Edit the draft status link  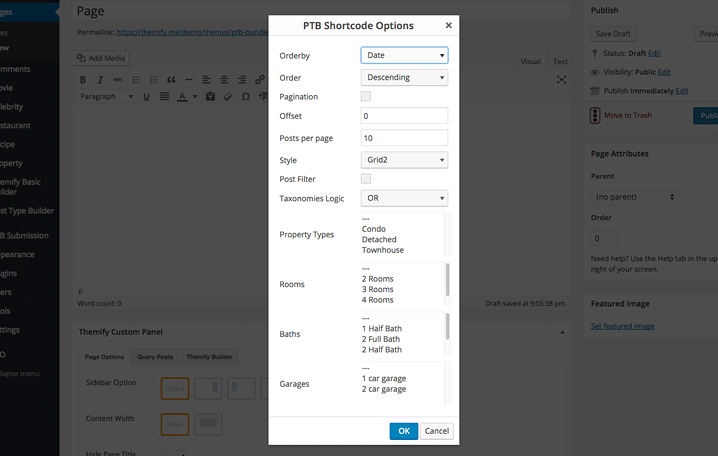(654, 54)
